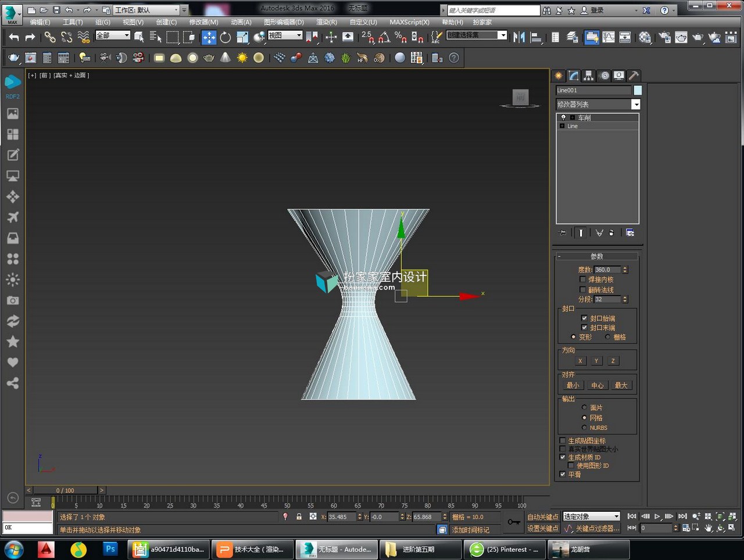Click the Bind to Space Warp icon
744x560 pixels.
[84, 37]
